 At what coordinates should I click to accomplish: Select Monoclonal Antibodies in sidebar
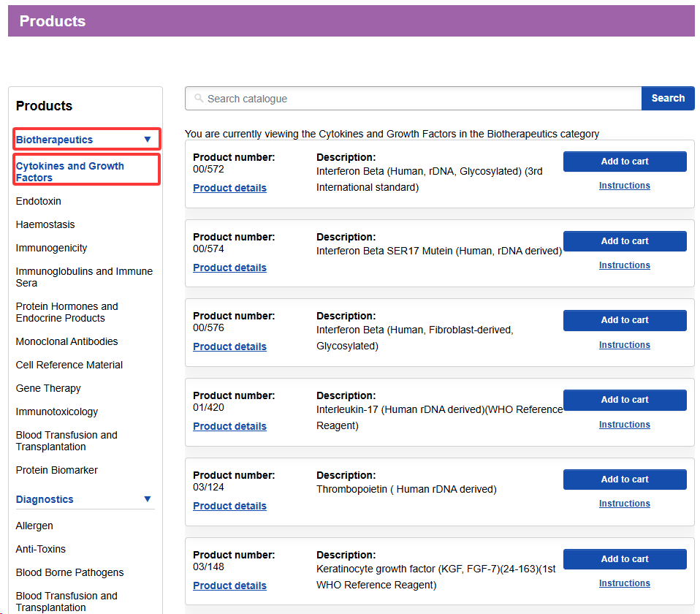click(x=66, y=341)
